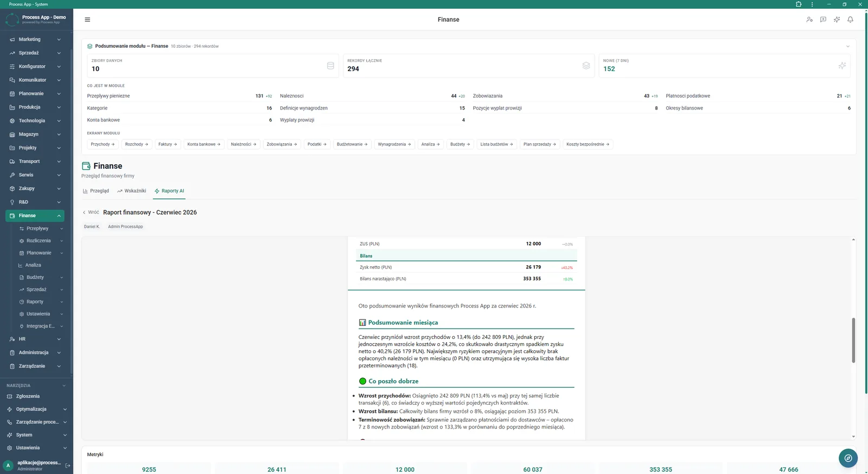Collapse the Finanse sidebar section chevron
Viewport: 868px width, 474px height.
click(x=59, y=216)
